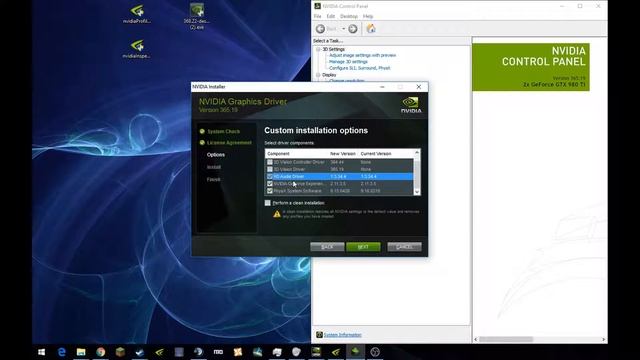The height and width of the screenshot is (360, 640).
Task: Click horizontal scrollbar right arrow in Control Panel
Action: pyautogui.click(x=604, y=339)
